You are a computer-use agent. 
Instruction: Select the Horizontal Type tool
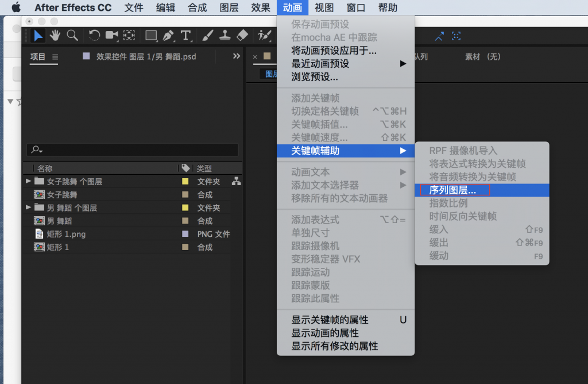pos(185,36)
